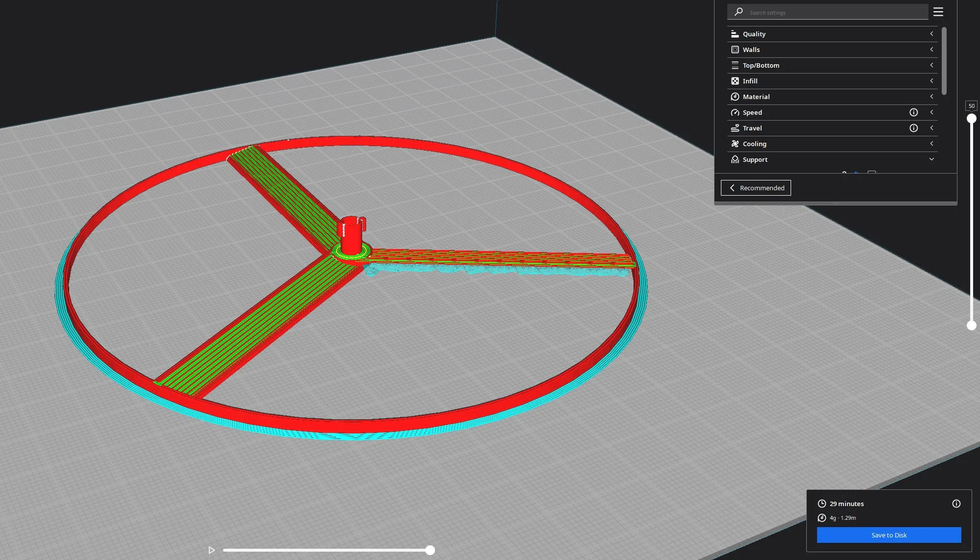Click the Travel category info icon
Screen dimensions: 980x560
click(913, 128)
